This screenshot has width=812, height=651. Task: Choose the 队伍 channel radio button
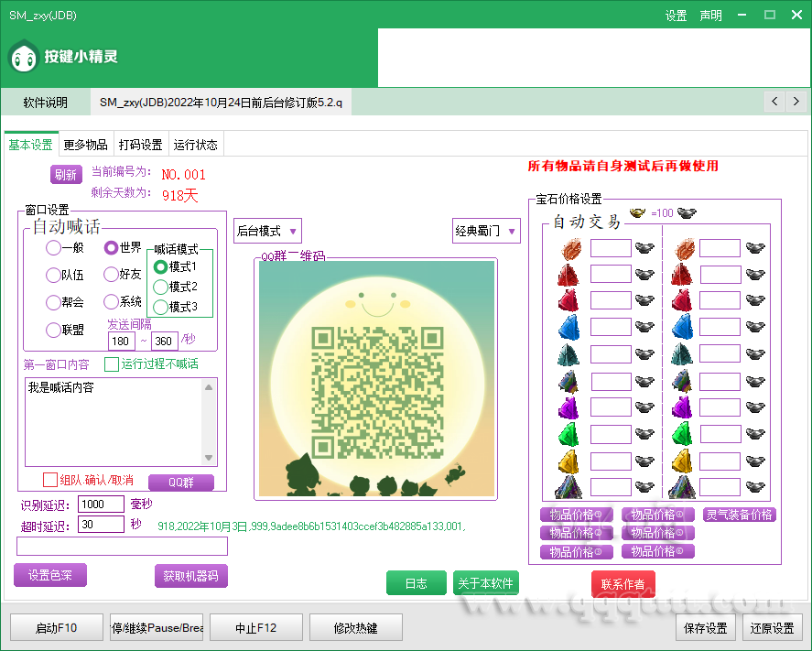point(53,275)
